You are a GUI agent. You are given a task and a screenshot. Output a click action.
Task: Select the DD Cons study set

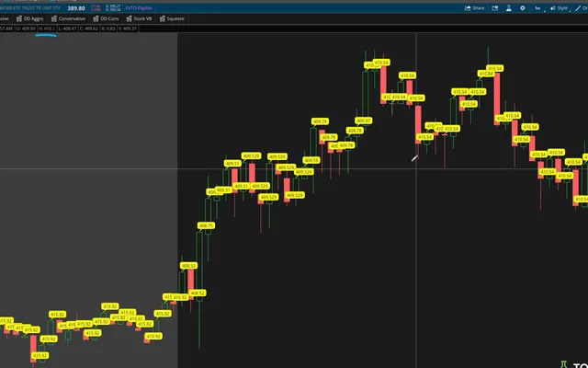pos(106,18)
